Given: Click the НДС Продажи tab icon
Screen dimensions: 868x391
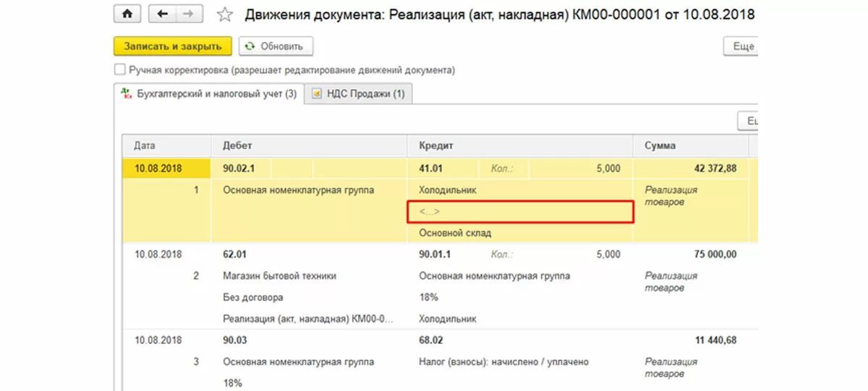Looking at the screenshot, I should (x=316, y=94).
